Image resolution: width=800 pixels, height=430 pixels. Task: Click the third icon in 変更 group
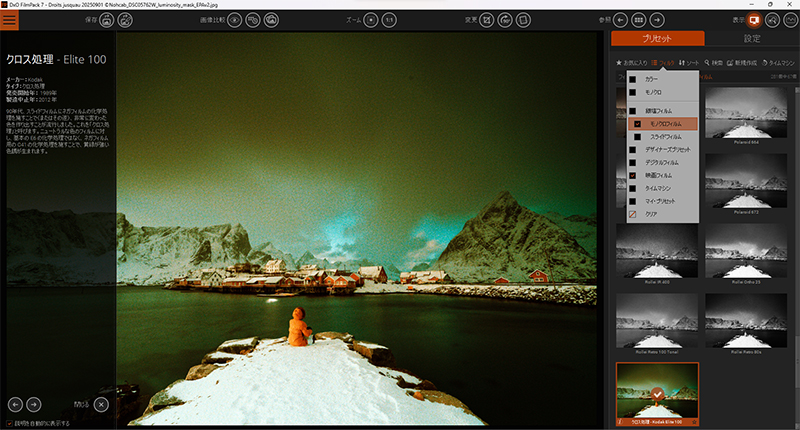pos(523,20)
